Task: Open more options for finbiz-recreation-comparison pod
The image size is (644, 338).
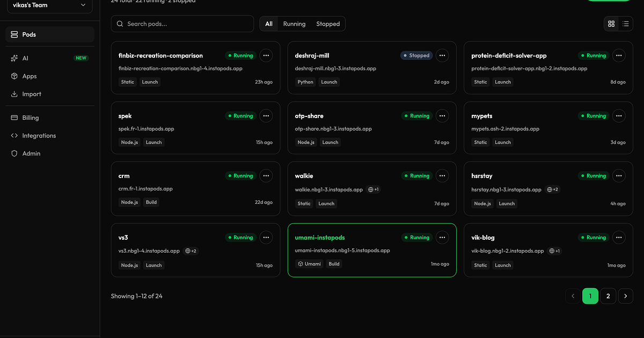Action: [266, 55]
